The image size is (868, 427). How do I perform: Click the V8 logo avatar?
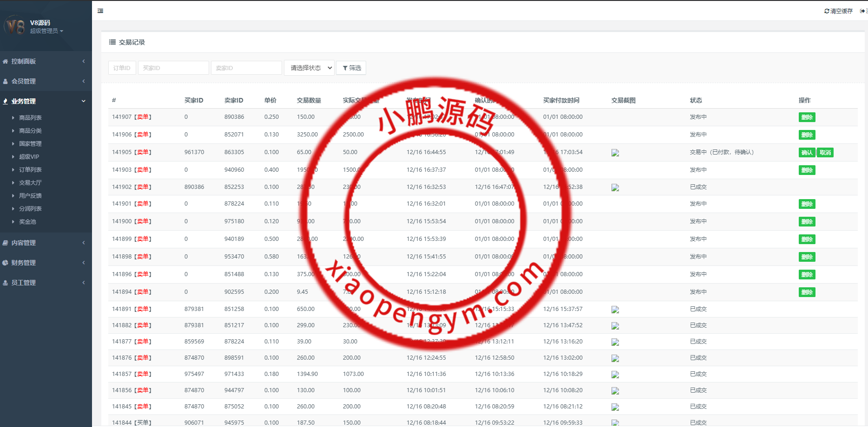point(15,26)
